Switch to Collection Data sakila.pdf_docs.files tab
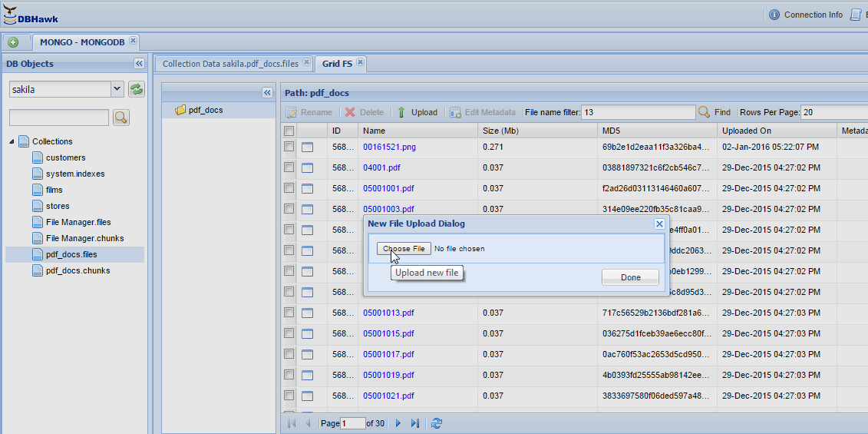The height and width of the screenshot is (434, 868). pos(230,64)
